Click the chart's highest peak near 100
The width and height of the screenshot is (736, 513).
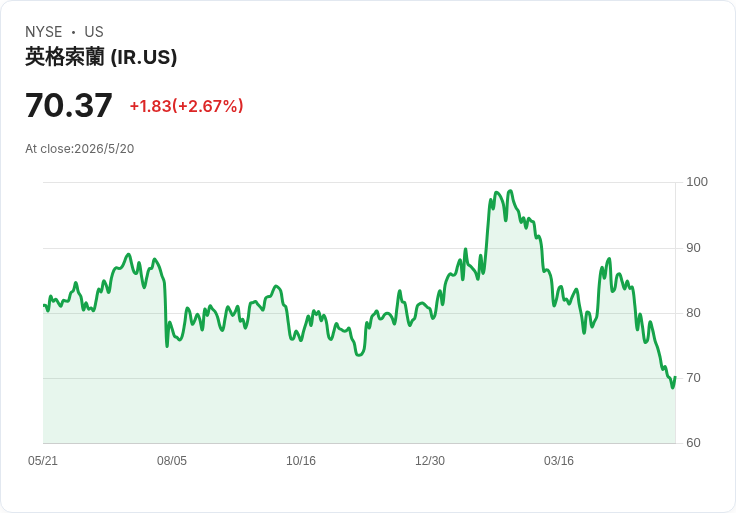[511, 191]
